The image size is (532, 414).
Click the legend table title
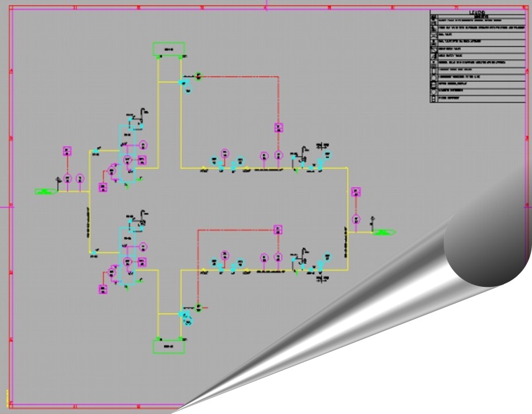pyautogui.click(x=477, y=13)
